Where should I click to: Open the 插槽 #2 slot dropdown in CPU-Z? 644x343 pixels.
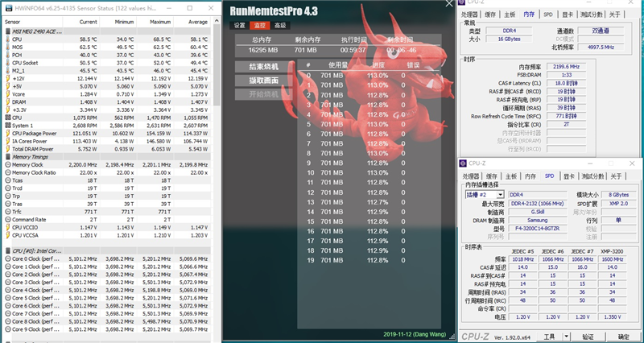[500, 195]
